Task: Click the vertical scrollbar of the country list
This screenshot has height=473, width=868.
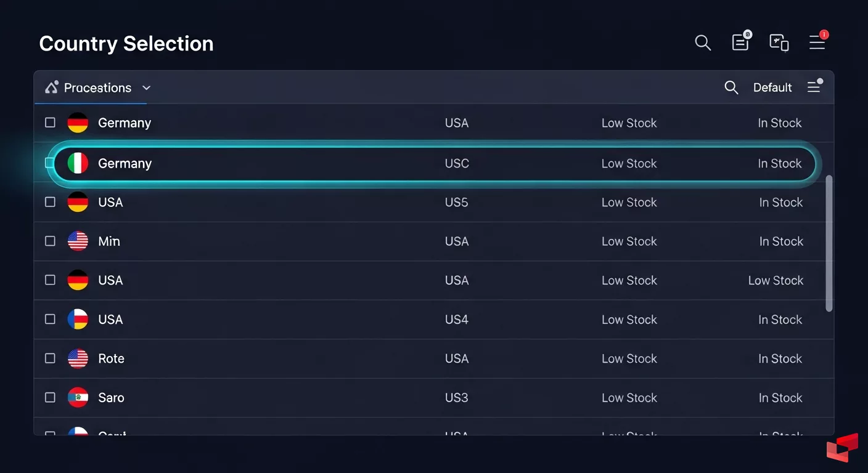Action: point(829,243)
